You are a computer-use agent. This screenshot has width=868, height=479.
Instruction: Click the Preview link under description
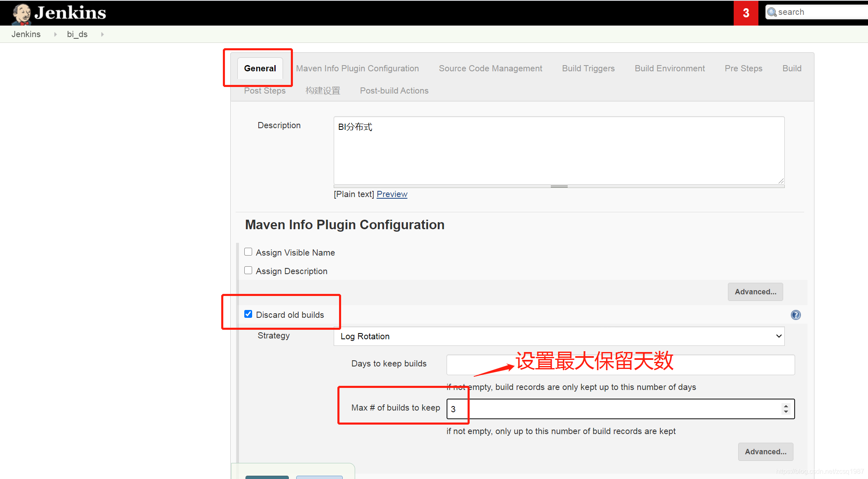pyautogui.click(x=392, y=194)
